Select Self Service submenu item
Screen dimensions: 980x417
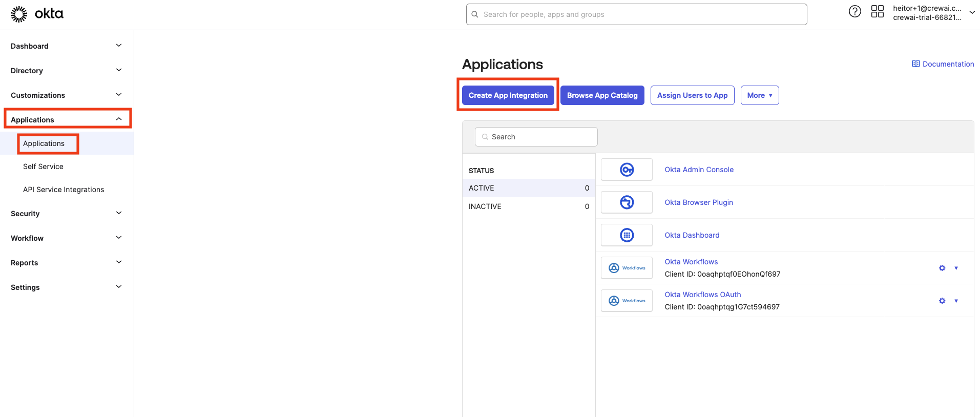(x=43, y=166)
